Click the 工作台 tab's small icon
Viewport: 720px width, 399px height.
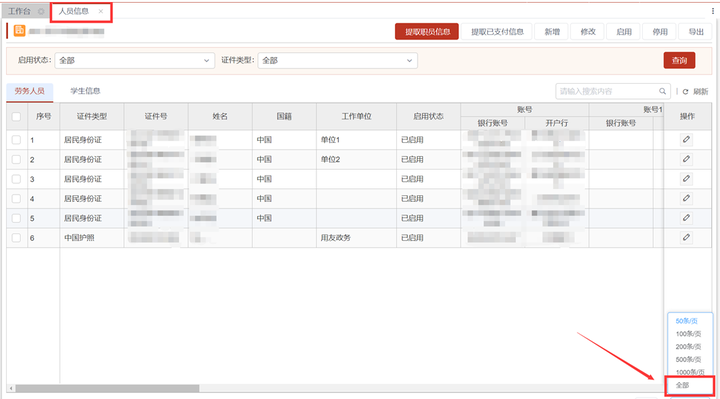[41, 11]
